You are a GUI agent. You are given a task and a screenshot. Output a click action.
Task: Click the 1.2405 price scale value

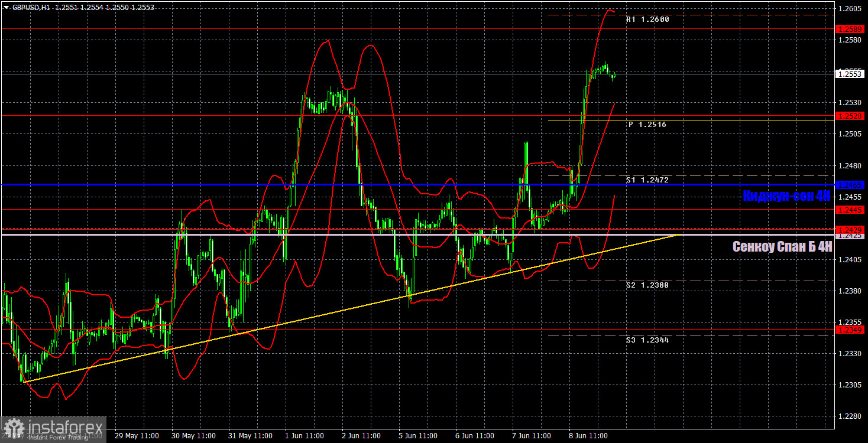coord(851,259)
